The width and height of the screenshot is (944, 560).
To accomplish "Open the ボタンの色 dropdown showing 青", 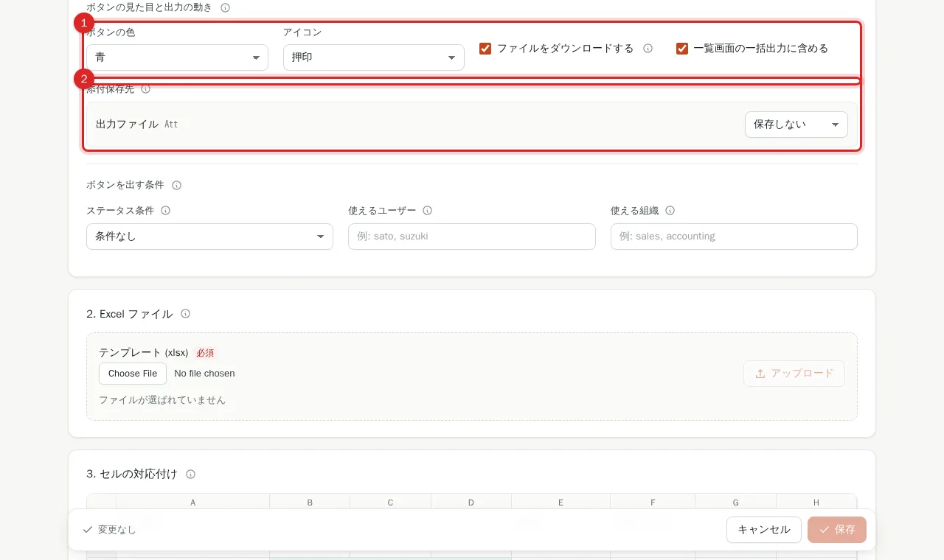I will [x=177, y=57].
